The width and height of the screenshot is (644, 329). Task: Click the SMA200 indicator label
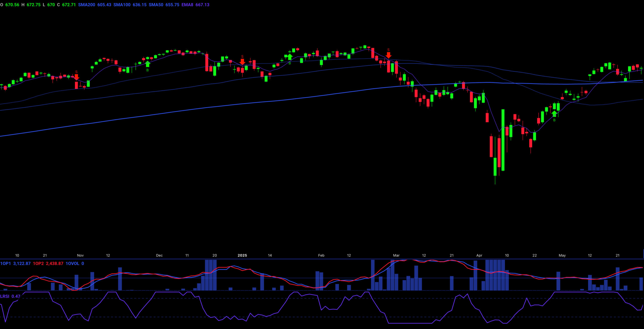(87, 5)
